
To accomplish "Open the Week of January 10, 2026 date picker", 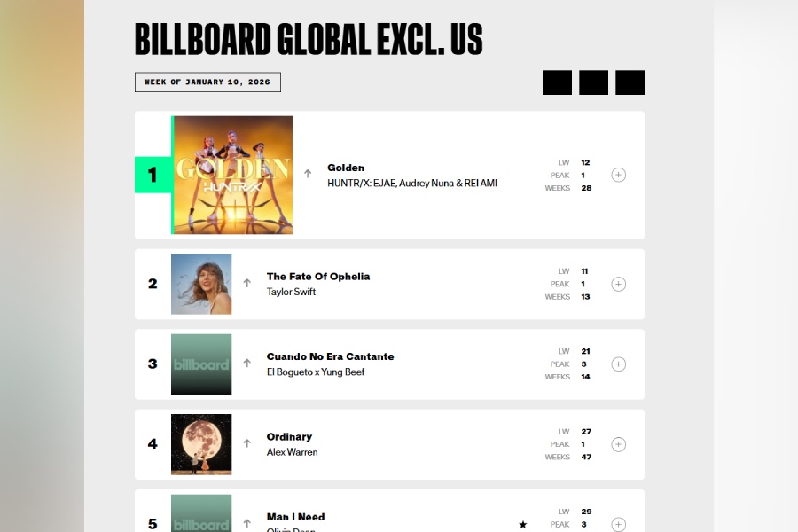I will [x=207, y=82].
